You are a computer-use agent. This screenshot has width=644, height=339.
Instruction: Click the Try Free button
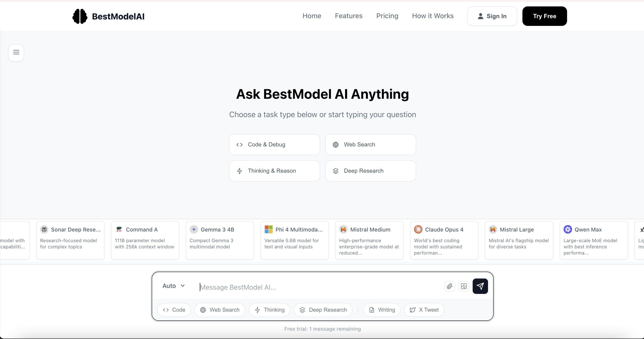pyautogui.click(x=544, y=16)
